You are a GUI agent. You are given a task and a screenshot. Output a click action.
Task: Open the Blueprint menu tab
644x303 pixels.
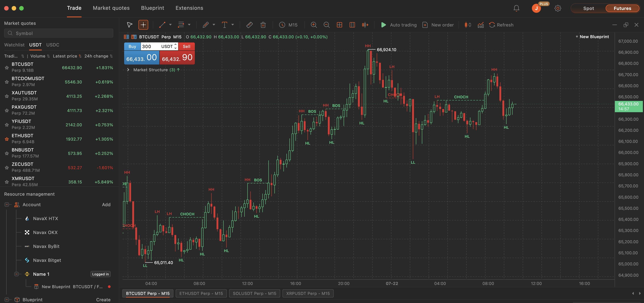(x=153, y=8)
